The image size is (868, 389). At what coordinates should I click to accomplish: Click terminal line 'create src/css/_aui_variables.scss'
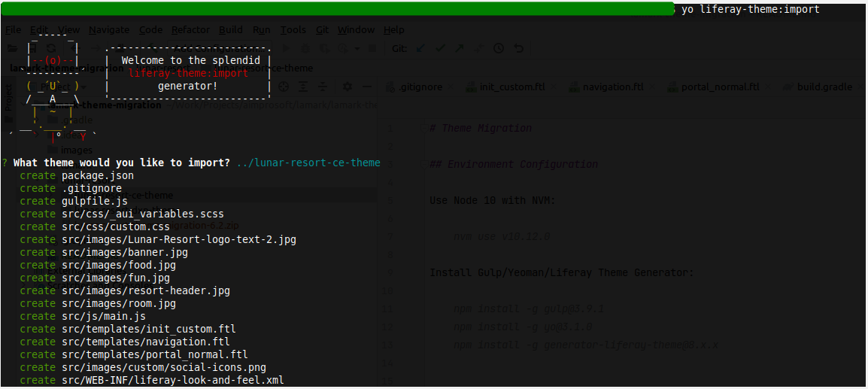[122, 214]
